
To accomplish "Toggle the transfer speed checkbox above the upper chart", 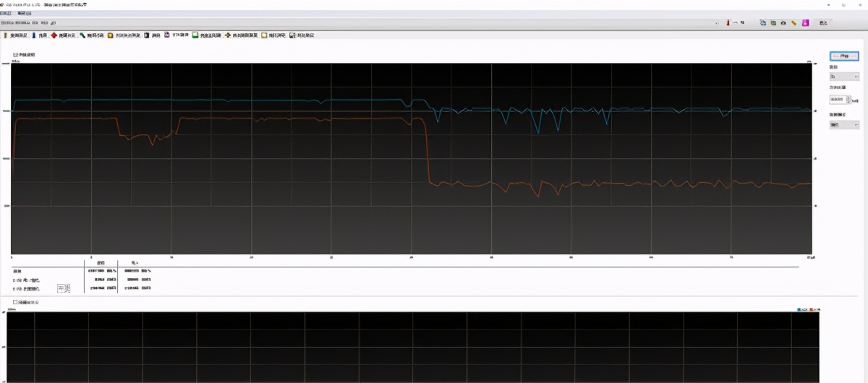I will tap(15, 55).
